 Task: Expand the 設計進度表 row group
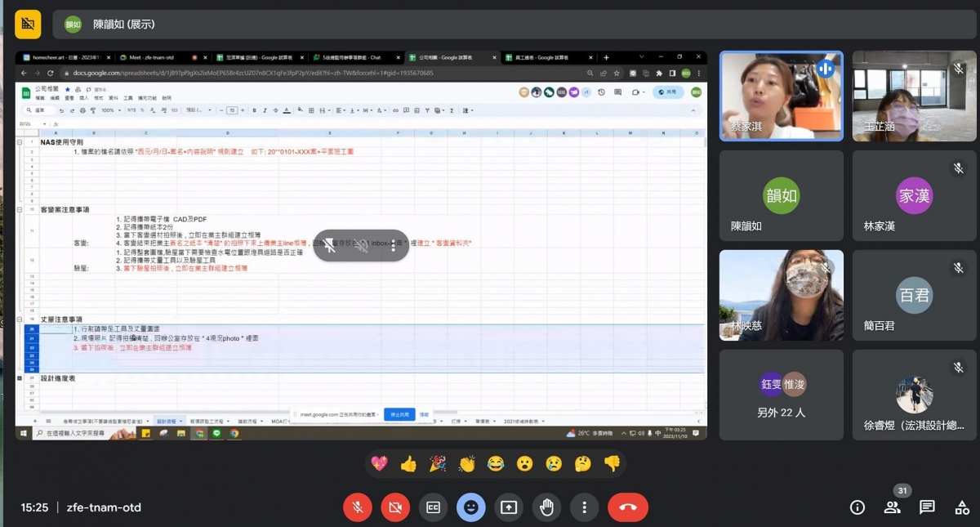pos(20,378)
